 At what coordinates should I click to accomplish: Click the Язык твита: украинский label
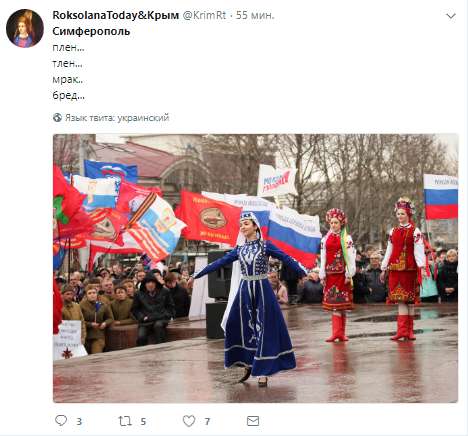point(117,118)
